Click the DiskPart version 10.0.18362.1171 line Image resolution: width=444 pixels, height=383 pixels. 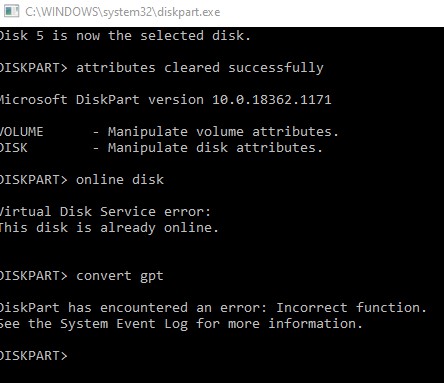point(166,100)
